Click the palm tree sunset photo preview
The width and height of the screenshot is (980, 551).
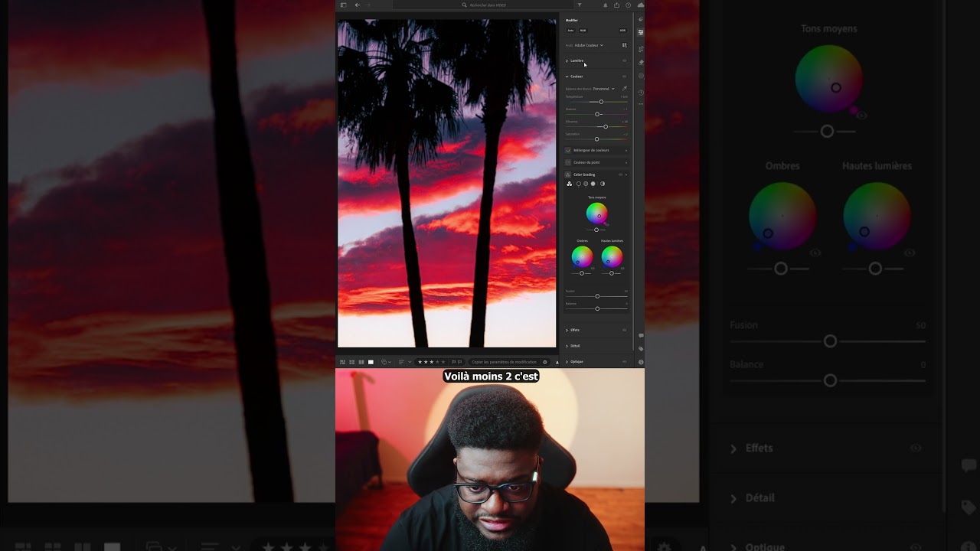point(447,184)
